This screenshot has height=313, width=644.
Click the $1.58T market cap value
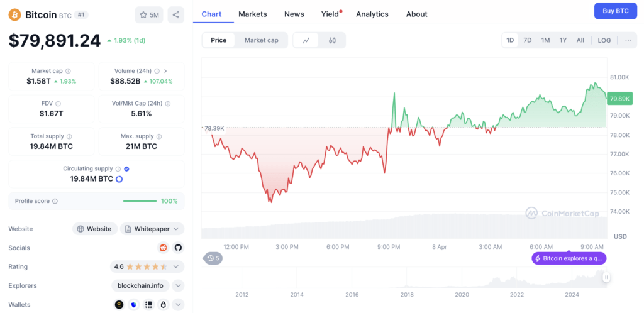[38, 81]
